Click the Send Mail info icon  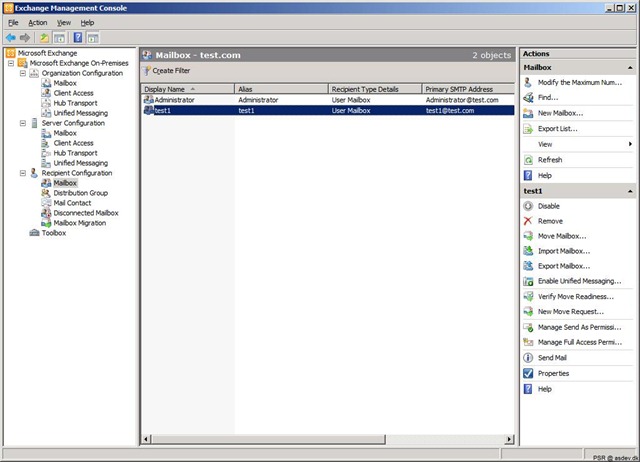click(528, 358)
